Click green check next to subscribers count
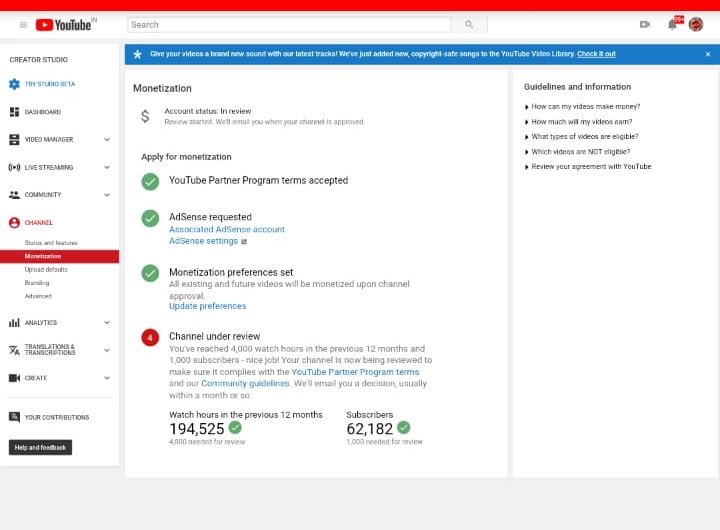The height and width of the screenshot is (530, 720). click(x=404, y=428)
